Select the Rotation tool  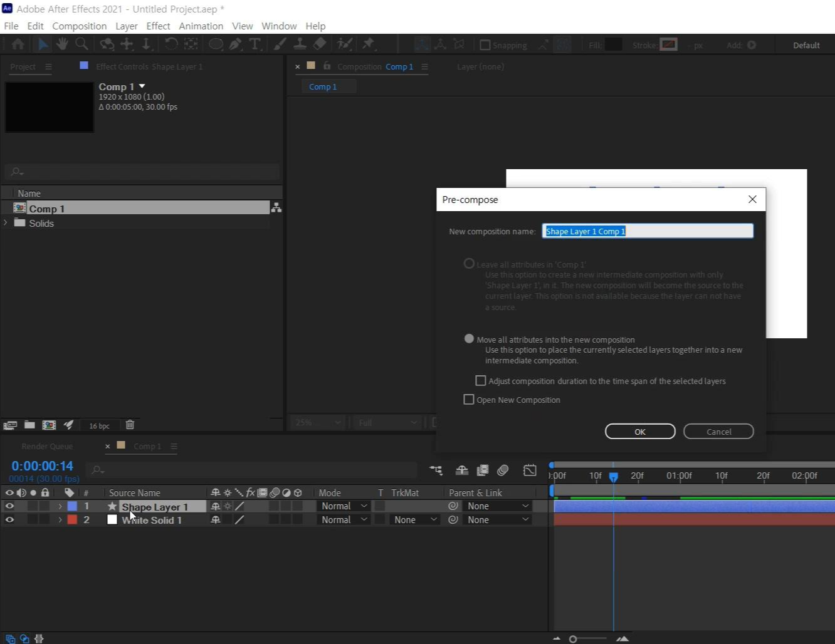click(x=171, y=44)
